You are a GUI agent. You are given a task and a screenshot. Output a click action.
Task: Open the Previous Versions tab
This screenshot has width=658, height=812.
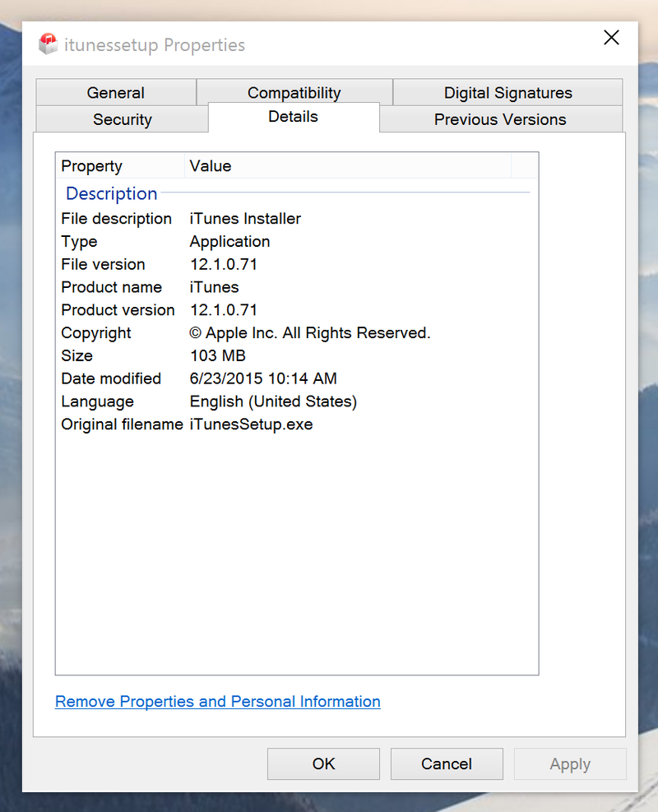pos(500,119)
